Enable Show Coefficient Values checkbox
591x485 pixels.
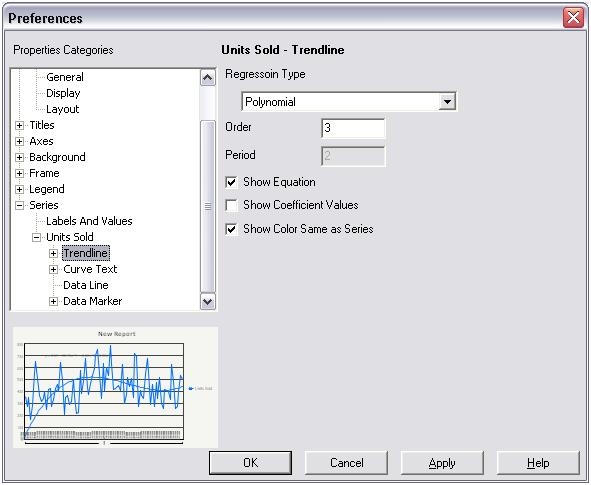point(231,205)
